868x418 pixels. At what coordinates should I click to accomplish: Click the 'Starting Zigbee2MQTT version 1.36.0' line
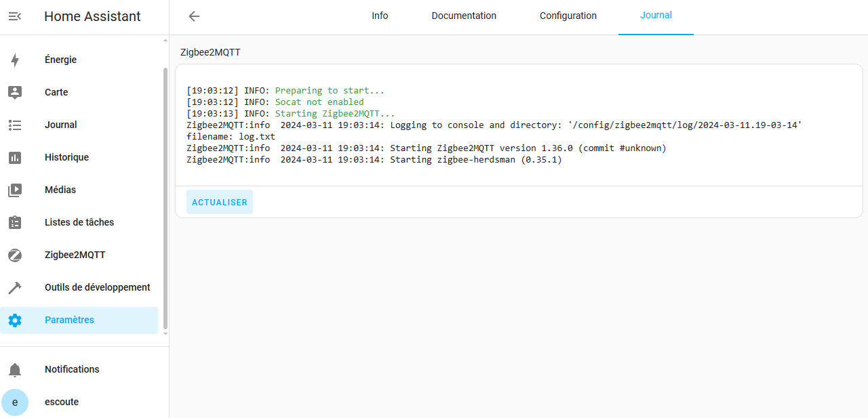click(x=427, y=148)
